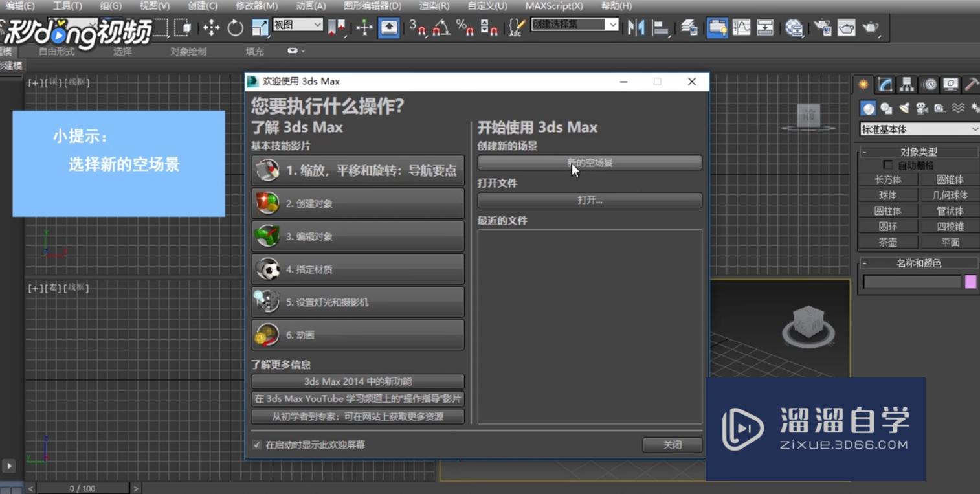Select the Lights category icon
The height and width of the screenshot is (494, 980).
click(904, 108)
